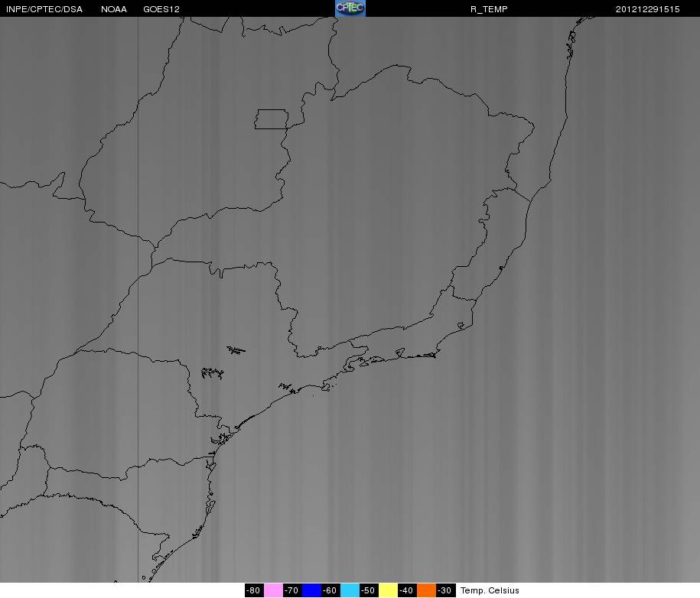Image resolution: width=700 pixels, height=598 pixels.
Task: Click the NOAA label in the header
Action: point(114,9)
